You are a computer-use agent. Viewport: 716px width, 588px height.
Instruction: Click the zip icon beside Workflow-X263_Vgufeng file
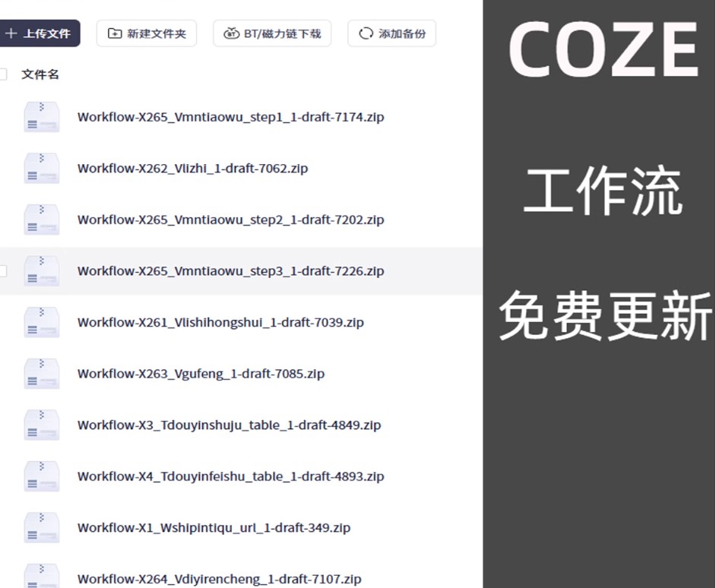click(41, 374)
